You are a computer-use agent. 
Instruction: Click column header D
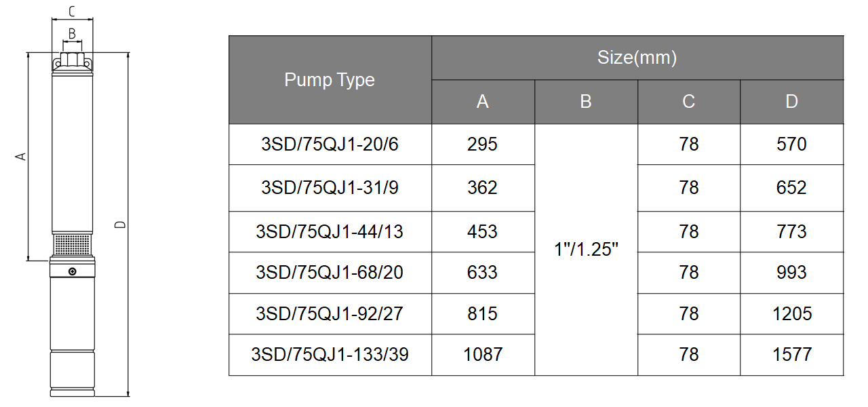[x=792, y=102]
